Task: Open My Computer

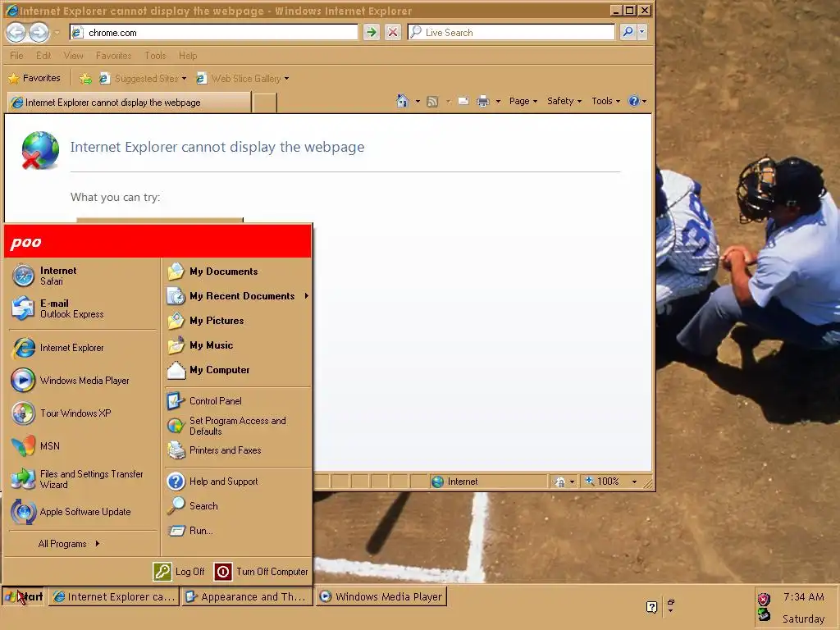Action: pyautogui.click(x=238, y=370)
